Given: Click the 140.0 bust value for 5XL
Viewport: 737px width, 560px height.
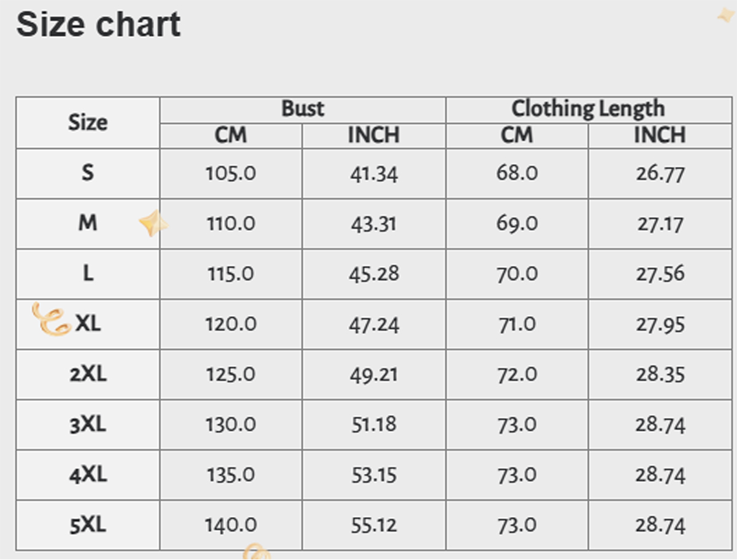Looking at the screenshot, I should tap(231, 526).
